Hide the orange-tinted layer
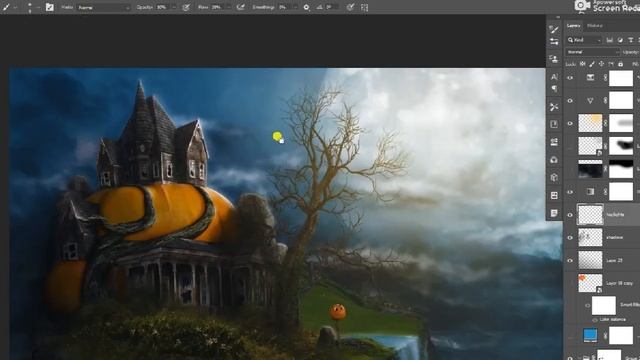 [x=570, y=123]
